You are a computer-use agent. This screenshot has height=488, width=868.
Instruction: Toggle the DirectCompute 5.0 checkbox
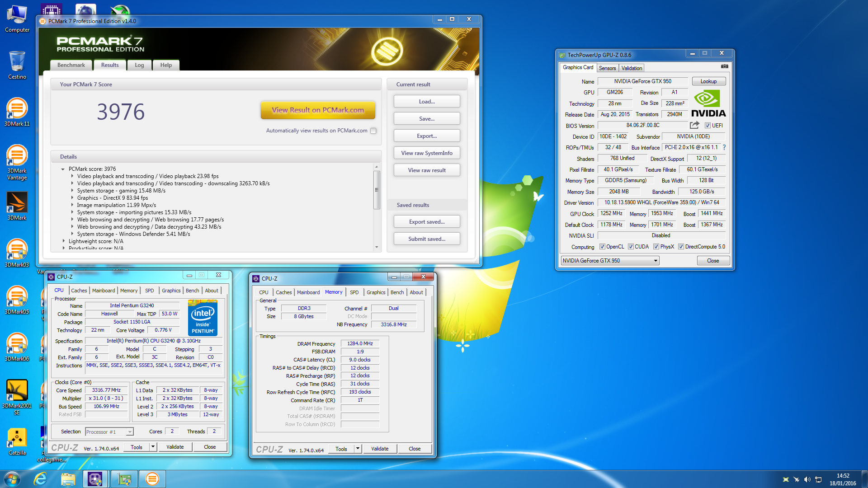coord(681,247)
